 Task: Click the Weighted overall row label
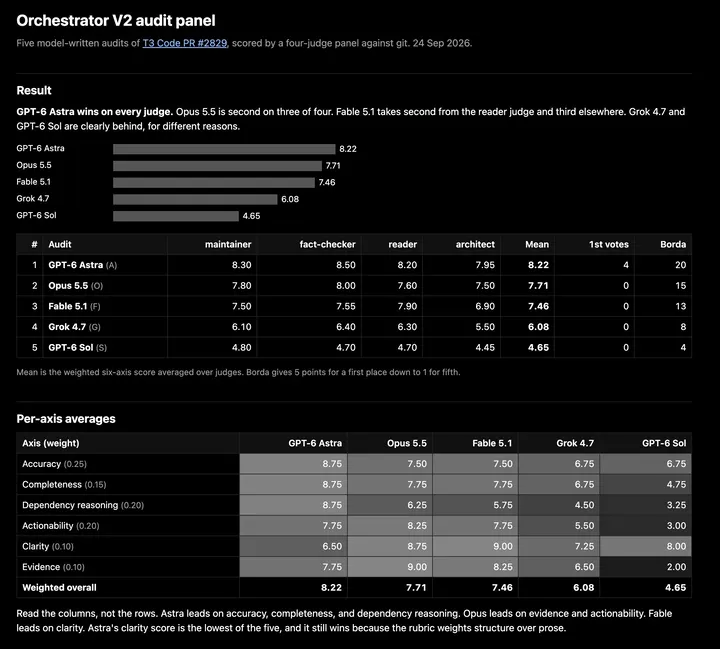[x=59, y=587]
